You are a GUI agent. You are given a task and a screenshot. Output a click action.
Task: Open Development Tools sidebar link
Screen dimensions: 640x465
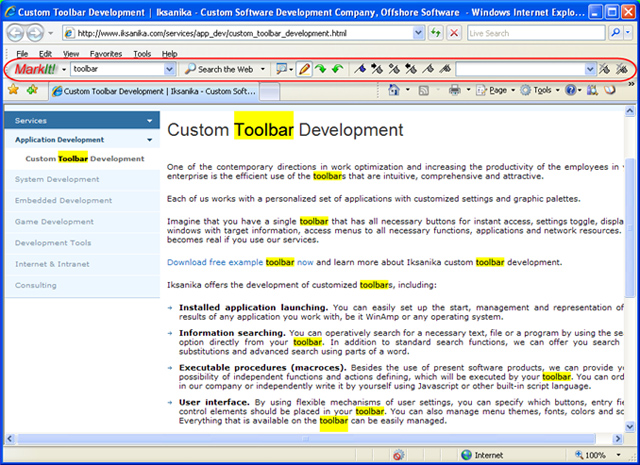coord(53,243)
